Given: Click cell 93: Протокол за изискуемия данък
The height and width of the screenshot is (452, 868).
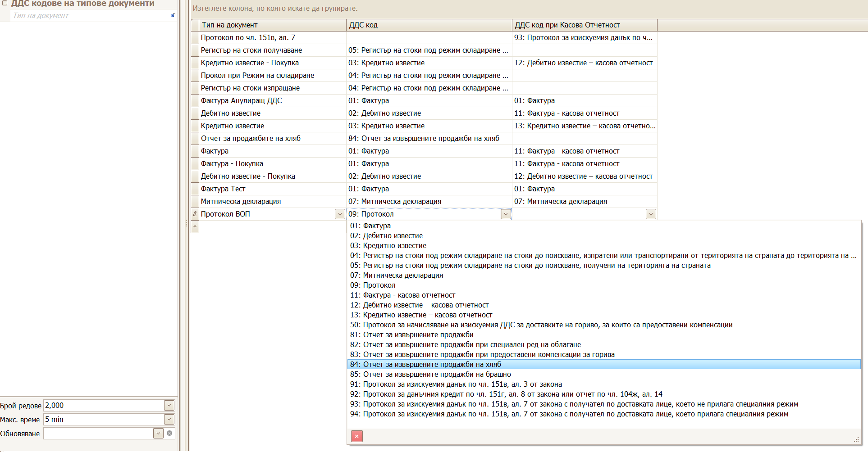Looking at the screenshot, I should point(585,38).
